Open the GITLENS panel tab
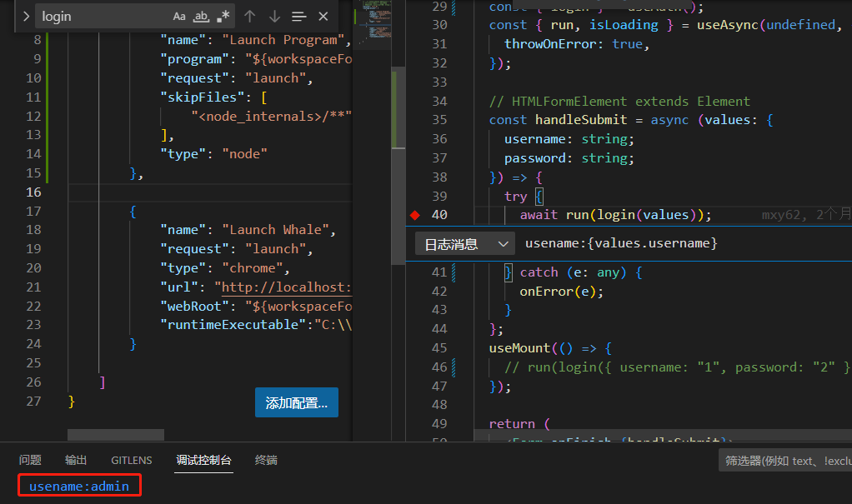This screenshot has height=504, width=852. [x=132, y=460]
